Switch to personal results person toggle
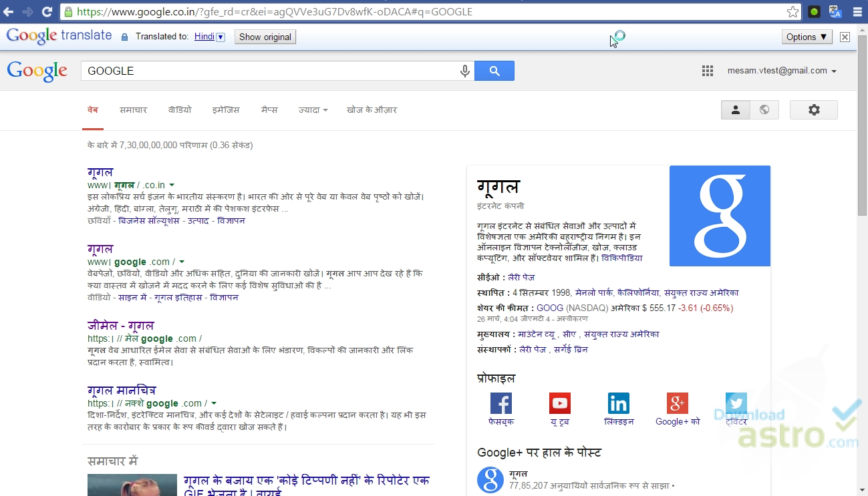The height and width of the screenshot is (496, 868). coord(736,110)
